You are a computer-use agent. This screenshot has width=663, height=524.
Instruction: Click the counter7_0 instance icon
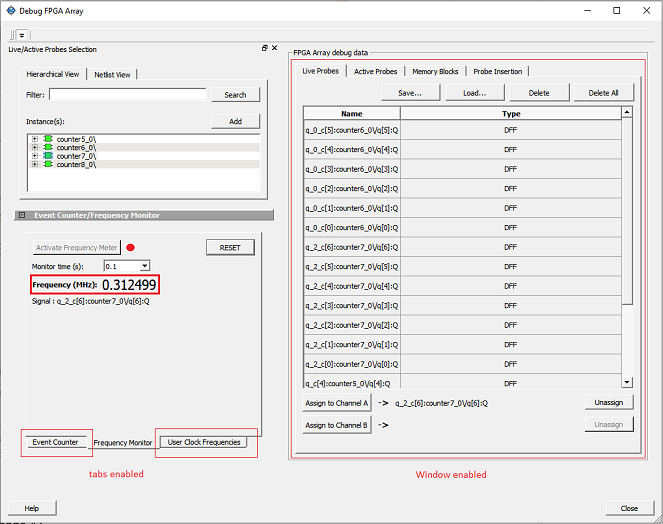tap(48, 156)
